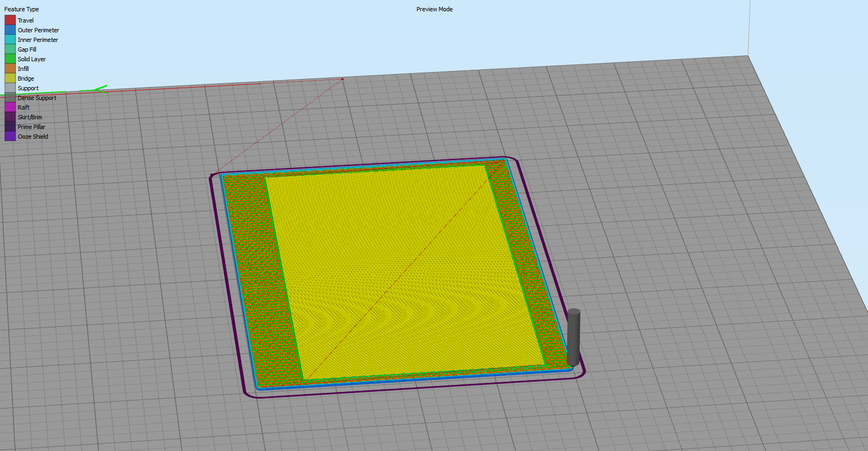This screenshot has width=868, height=451.
Task: Click the Gap Fill legend label
Action: [27, 49]
